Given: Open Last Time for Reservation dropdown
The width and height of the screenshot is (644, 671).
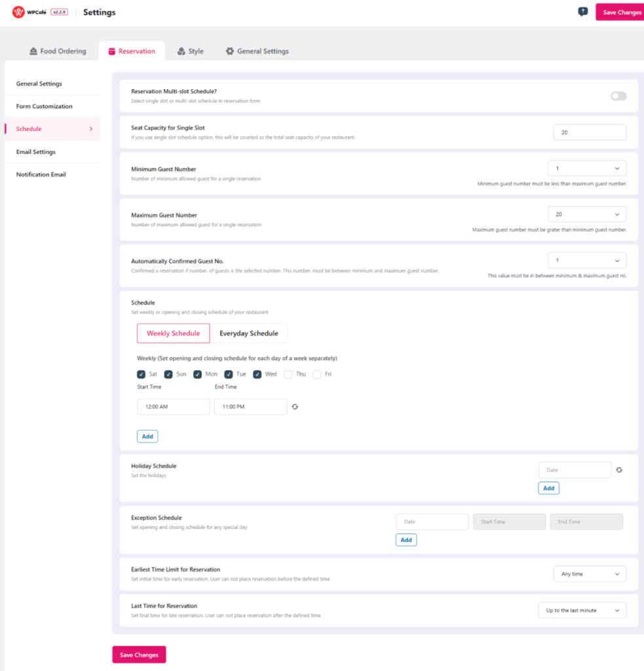Looking at the screenshot, I should click(x=582, y=610).
